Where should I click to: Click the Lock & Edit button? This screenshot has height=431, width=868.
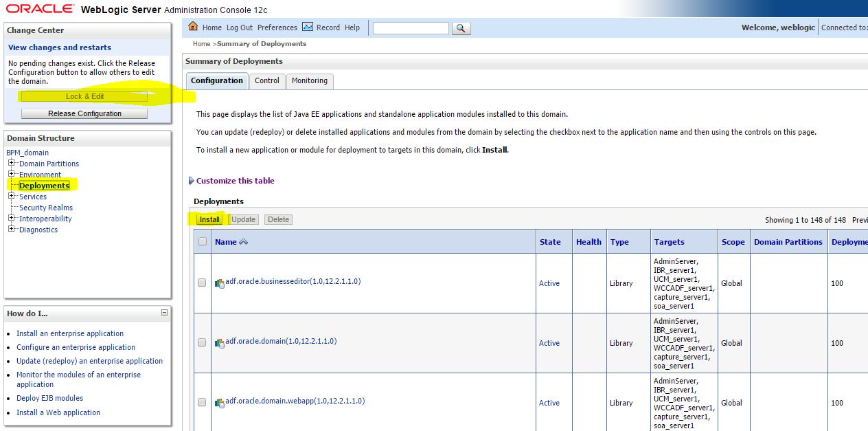[84, 96]
